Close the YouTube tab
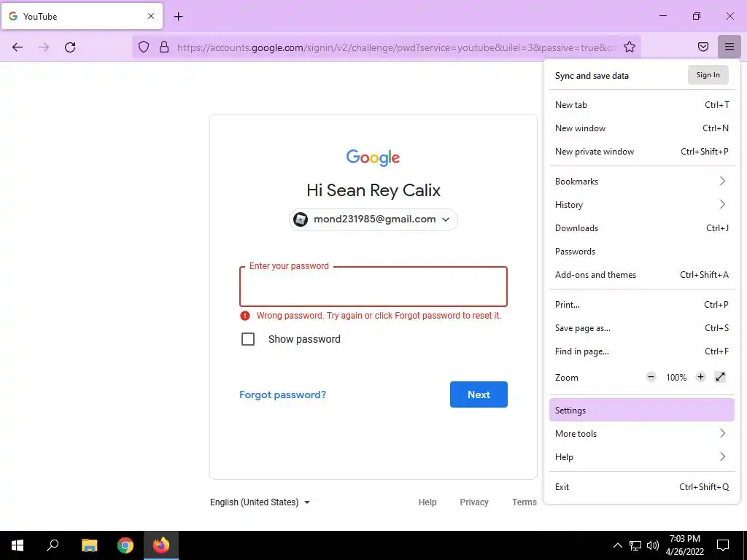747x560 pixels. tap(150, 16)
